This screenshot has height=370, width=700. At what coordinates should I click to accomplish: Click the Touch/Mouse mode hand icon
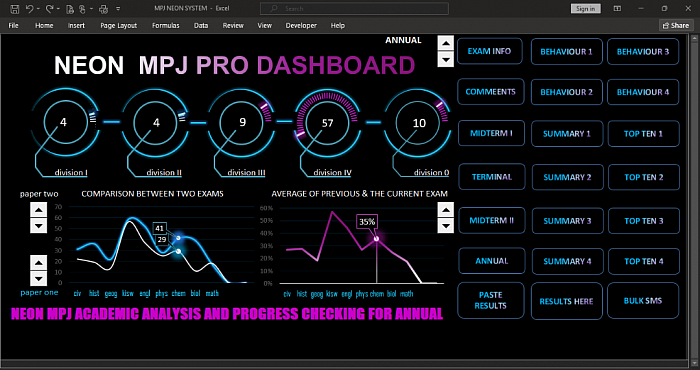click(83, 8)
